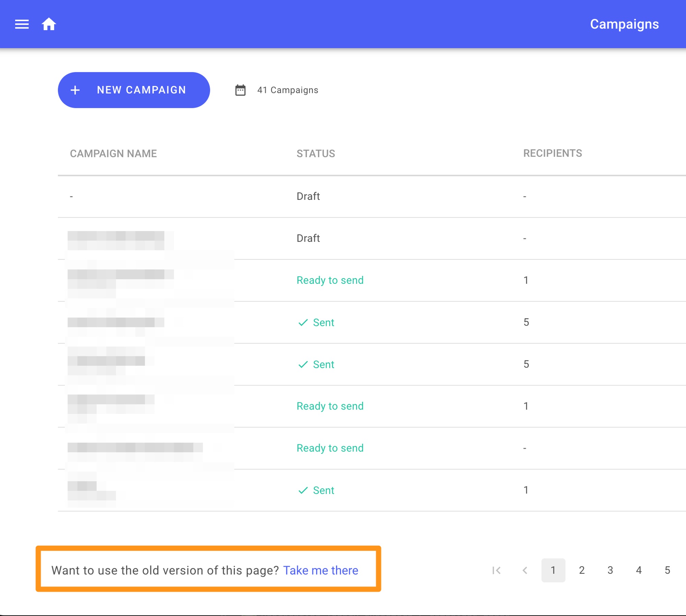Sort by Campaign Name column header
This screenshot has height=616, width=686.
(x=113, y=154)
